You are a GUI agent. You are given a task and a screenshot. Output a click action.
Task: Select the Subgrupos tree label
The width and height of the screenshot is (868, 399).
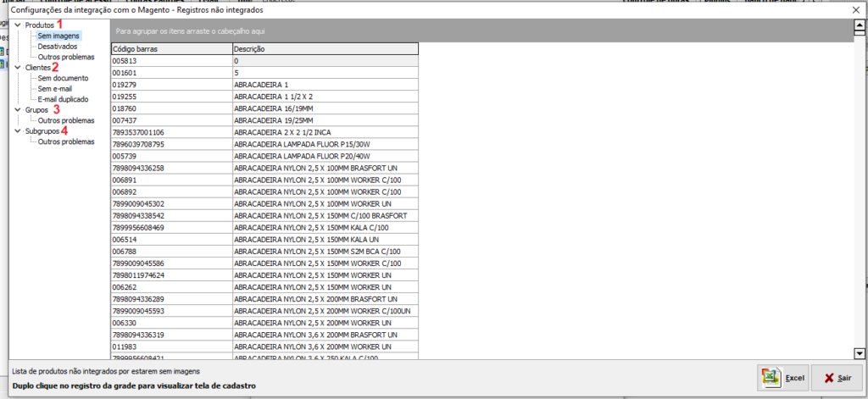pos(42,131)
